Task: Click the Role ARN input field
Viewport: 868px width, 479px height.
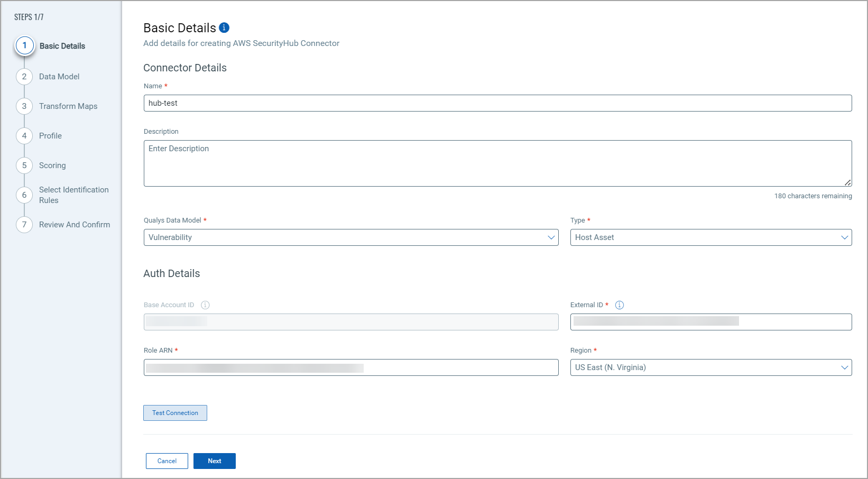Action: [x=350, y=367]
